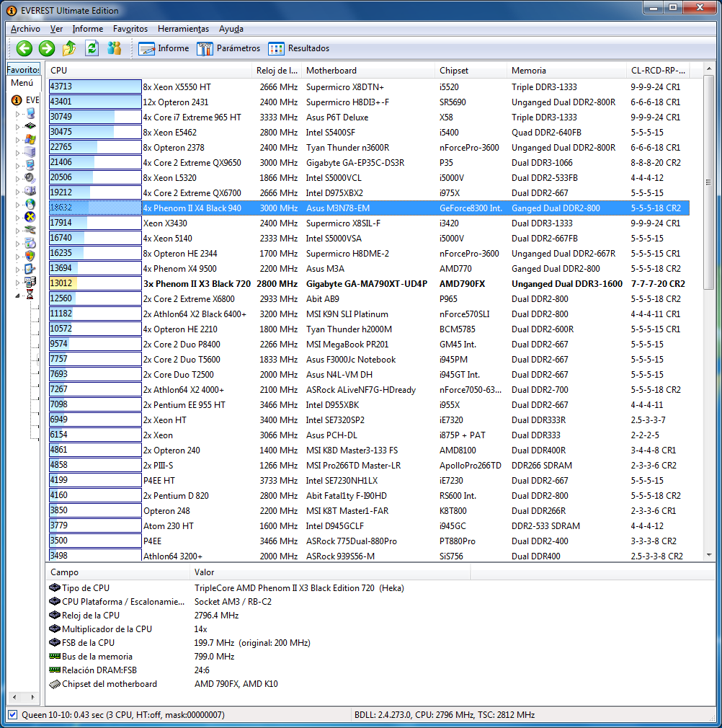Click the Refresh toolbar icon
This screenshot has height=728, width=722.
[92, 48]
